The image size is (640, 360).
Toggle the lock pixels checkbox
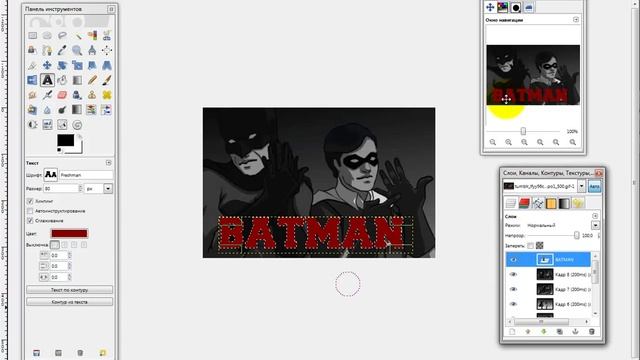point(530,246)
